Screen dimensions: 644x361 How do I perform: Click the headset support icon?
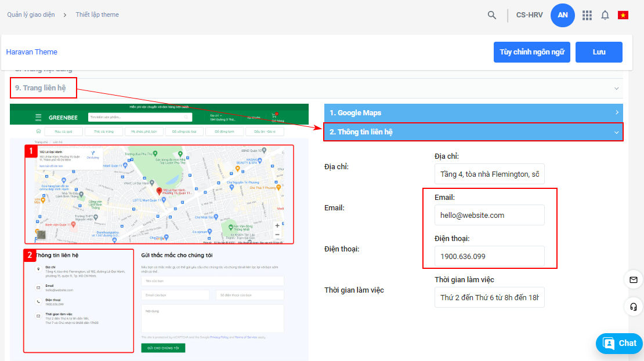634,307
